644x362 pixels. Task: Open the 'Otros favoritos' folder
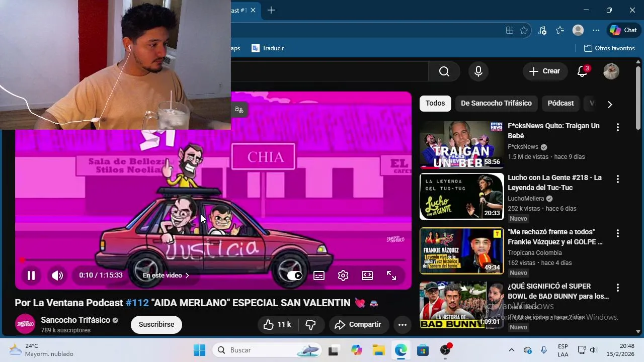pos(609,48)
